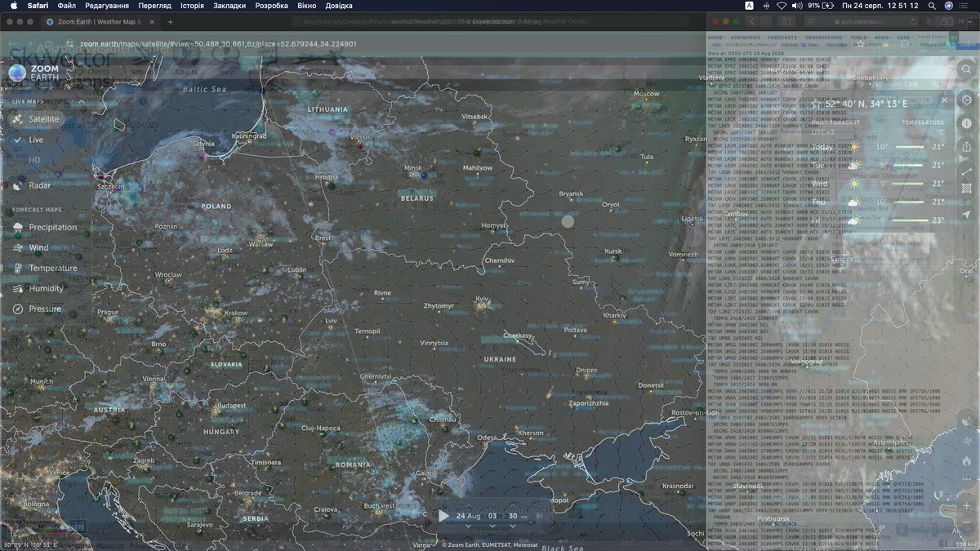The width and height of the screenshot is (980, 551).
Task: Open the Safari menu in menu bar
Action: [38, 6]
